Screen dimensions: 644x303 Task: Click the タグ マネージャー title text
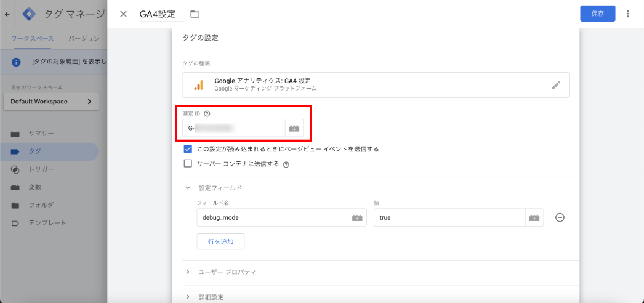[75, 14]
